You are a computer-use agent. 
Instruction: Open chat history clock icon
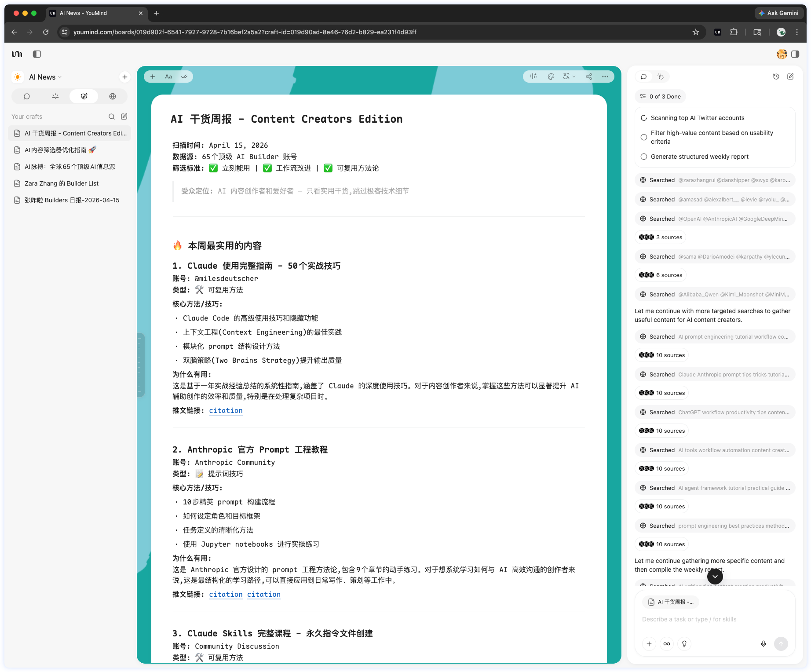point(776,77)
